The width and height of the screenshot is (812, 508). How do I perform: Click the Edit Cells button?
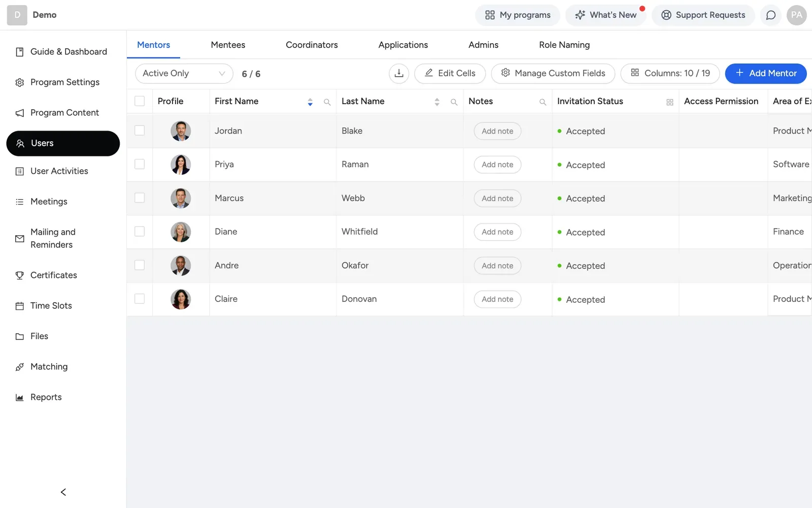450,73
